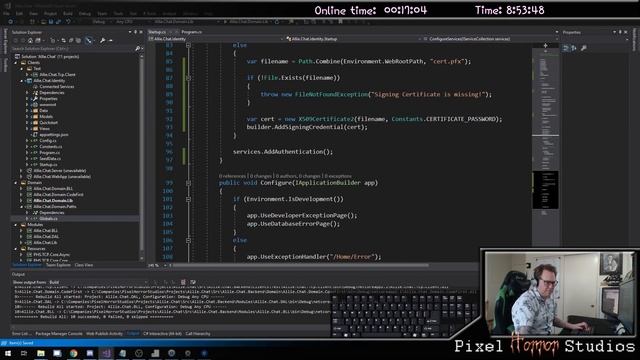Click the Solution Explorer search magnifier icon
This screenshot has width=640, height=360.
click(x=138, y=49)
